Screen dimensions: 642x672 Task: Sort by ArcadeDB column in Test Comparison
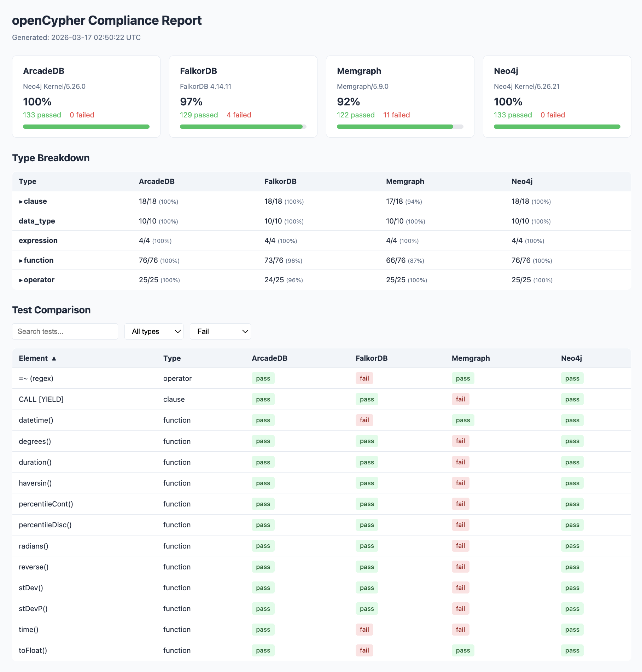269,358
